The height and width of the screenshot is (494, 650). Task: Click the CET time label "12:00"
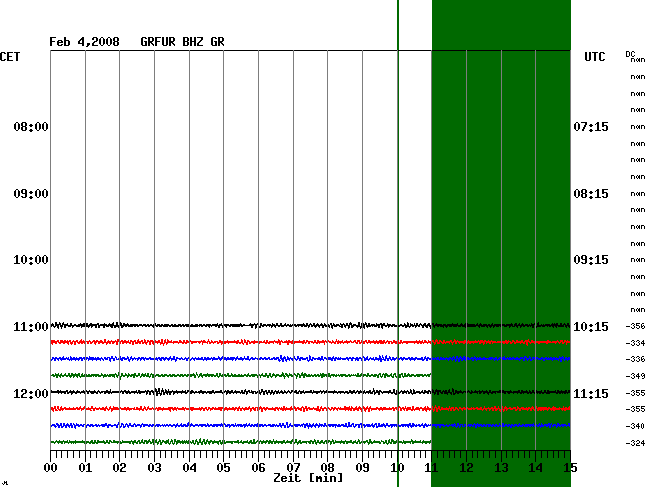click(31, 393)
